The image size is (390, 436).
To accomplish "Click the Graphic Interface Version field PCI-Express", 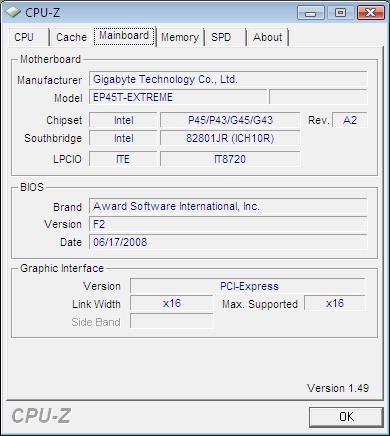I will (x=248, y=286).
